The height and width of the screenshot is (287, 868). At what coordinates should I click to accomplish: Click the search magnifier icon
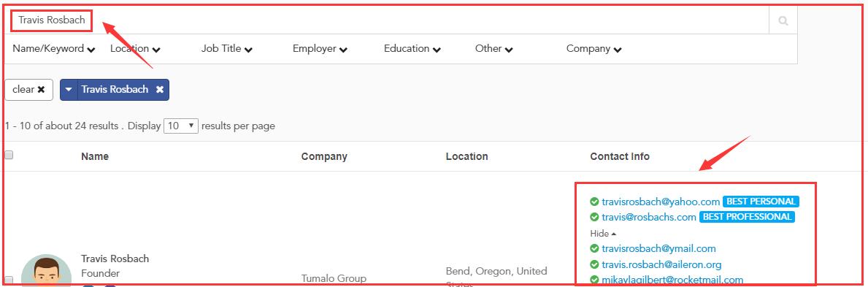pyautogui.click(x=783, y=21)
